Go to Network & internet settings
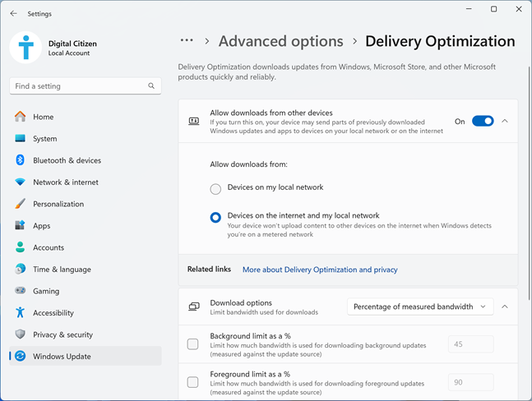 point(86,182)
